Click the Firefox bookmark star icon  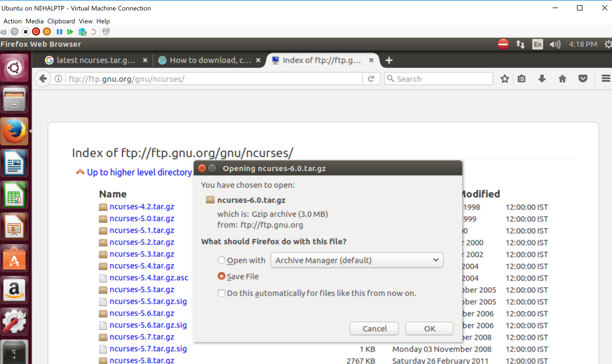coord(505,79)
